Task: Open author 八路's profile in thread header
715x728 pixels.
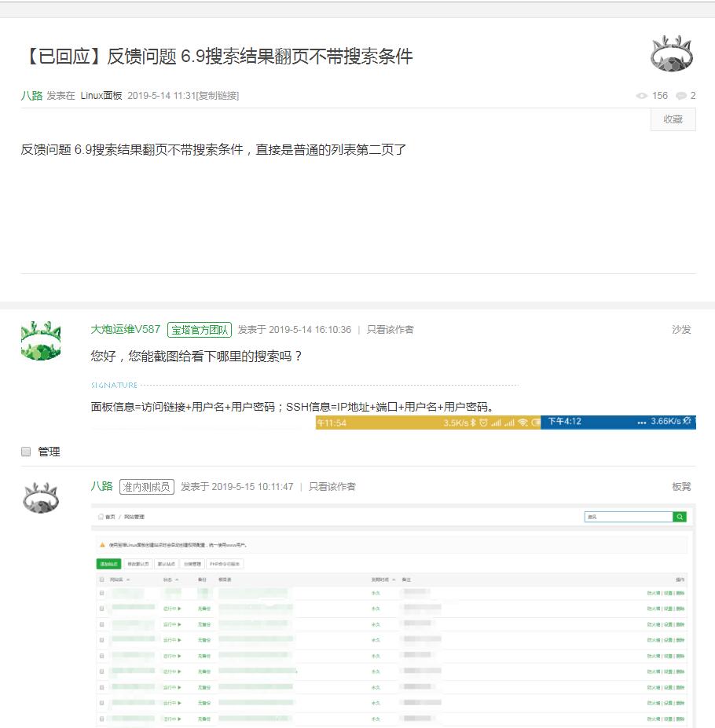Action: click(31, 96)
